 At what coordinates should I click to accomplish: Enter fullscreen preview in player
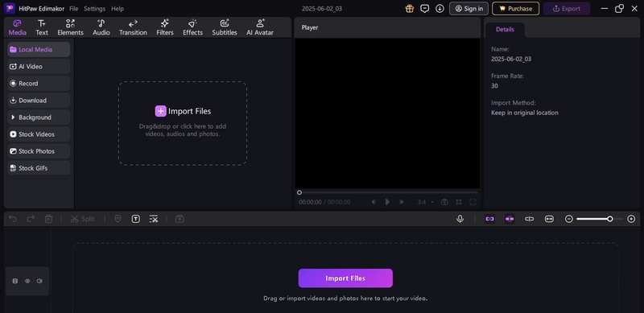click(473, 202)
